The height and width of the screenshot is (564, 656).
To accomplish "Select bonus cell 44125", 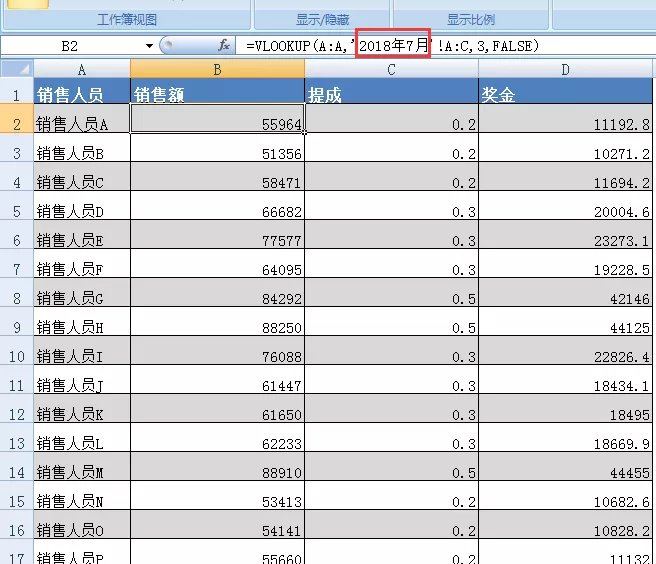I will pos(565,321).
